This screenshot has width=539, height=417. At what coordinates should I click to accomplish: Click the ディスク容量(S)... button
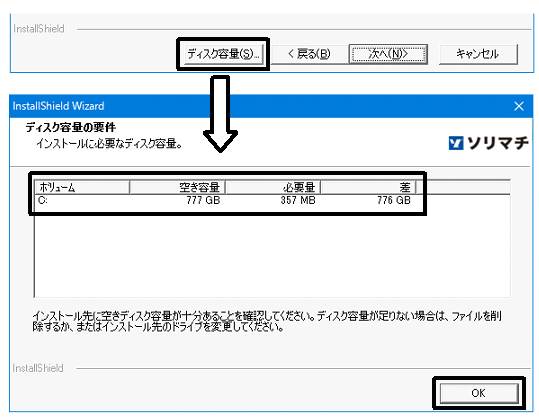[223, 54]
